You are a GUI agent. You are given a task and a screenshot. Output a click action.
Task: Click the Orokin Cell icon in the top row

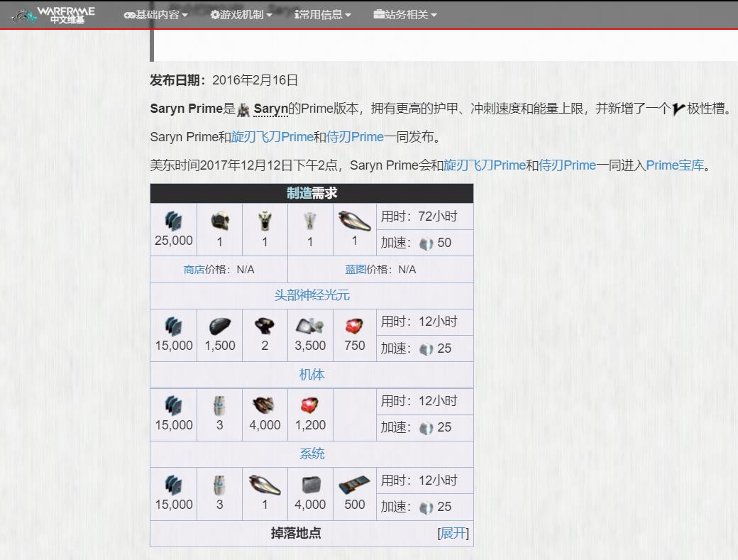click(354, 220)
